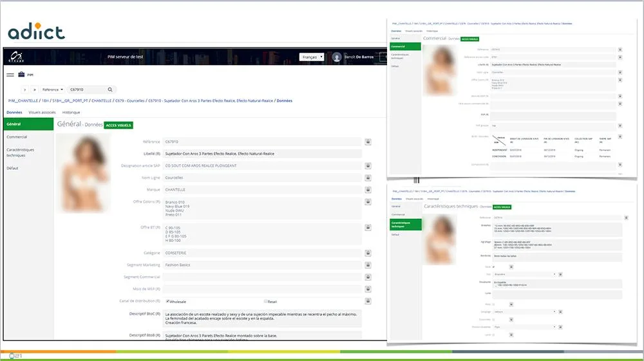Switch to the Visuels associés tab

coord(42,113)
